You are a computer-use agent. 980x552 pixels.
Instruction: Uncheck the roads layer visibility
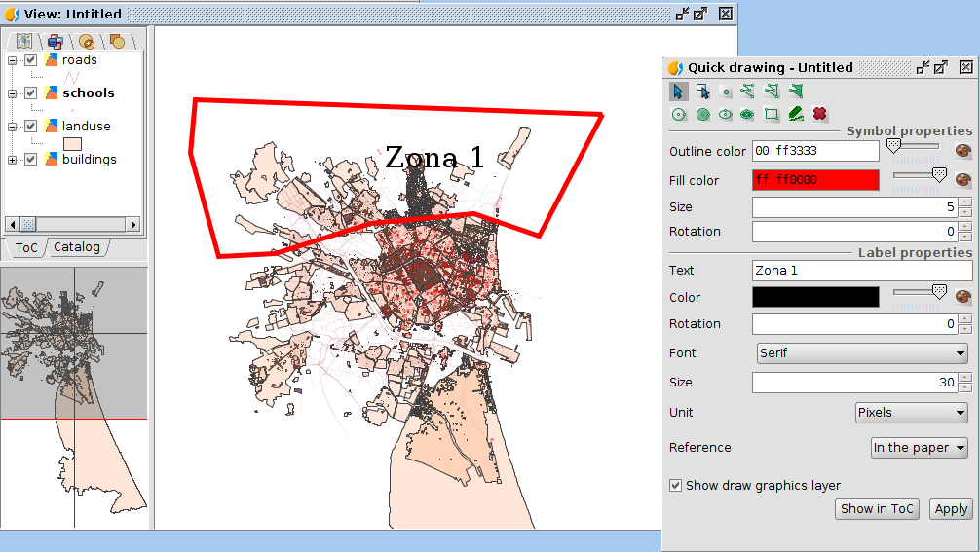[x=30, y=60]
